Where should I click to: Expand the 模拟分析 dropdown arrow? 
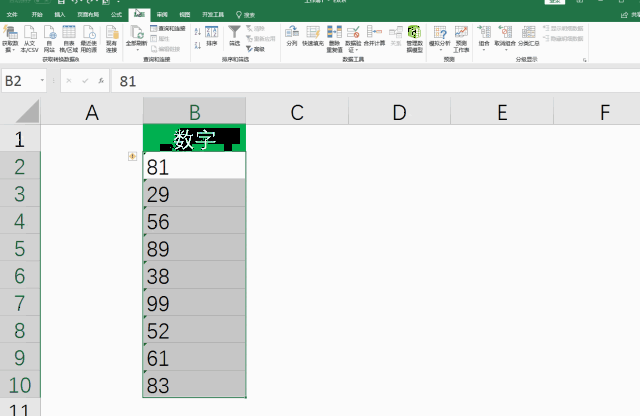point(440,50)
